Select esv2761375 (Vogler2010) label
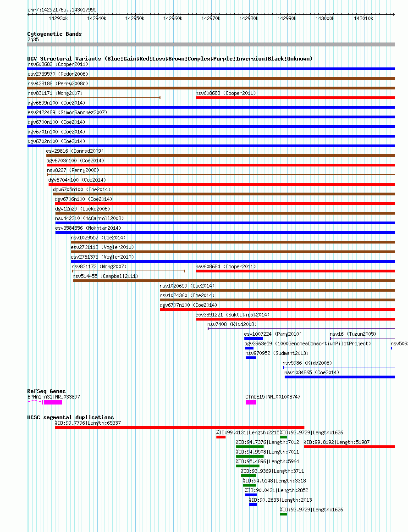 pos(102,257)
